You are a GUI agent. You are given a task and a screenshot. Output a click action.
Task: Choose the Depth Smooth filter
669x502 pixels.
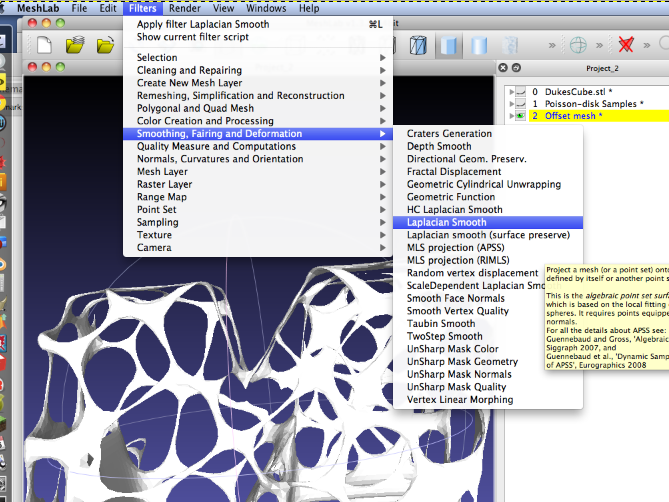[x=488, y=146]
